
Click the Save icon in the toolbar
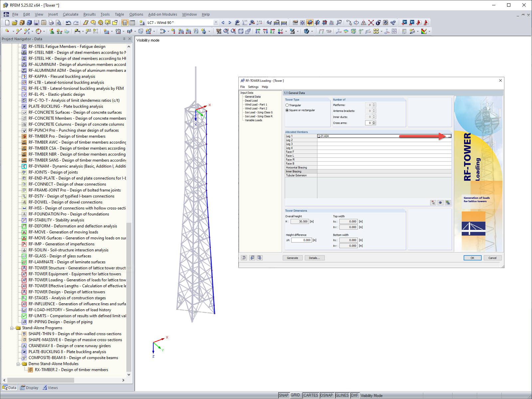(x=36, y=23)
